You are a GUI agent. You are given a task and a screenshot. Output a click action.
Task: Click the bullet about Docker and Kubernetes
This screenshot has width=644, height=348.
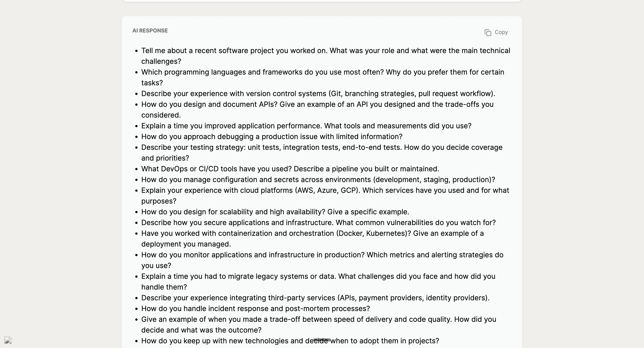(x=312, y=233)
